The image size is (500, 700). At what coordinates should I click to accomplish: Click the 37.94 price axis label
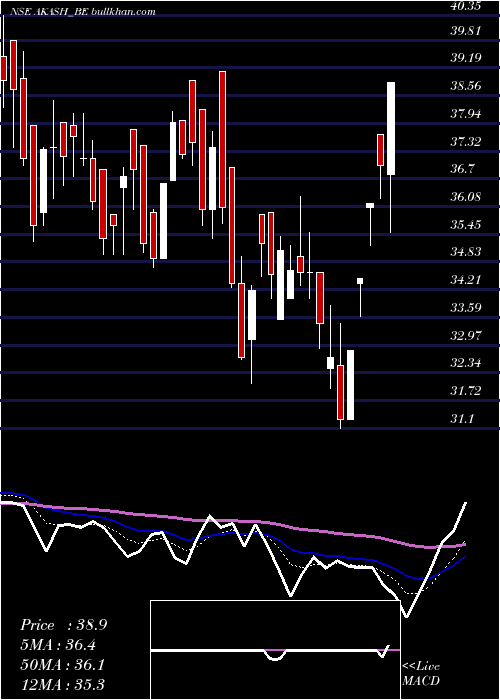[x=465, y=114]
